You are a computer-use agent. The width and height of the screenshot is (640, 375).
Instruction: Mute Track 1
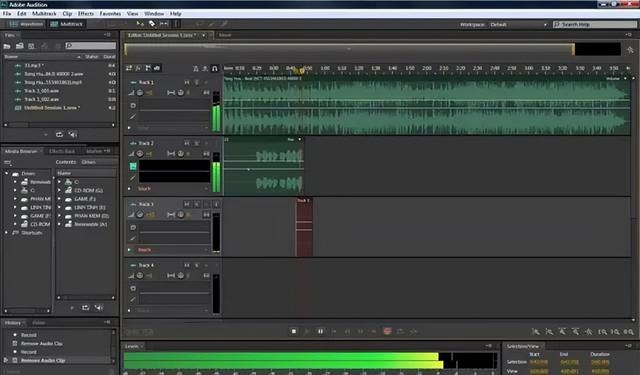(187, 82)
